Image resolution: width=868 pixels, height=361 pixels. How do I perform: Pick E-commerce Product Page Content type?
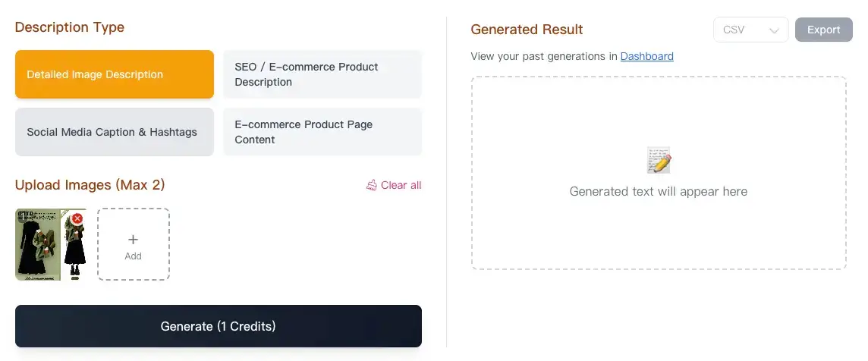click(x=322, y=132)
